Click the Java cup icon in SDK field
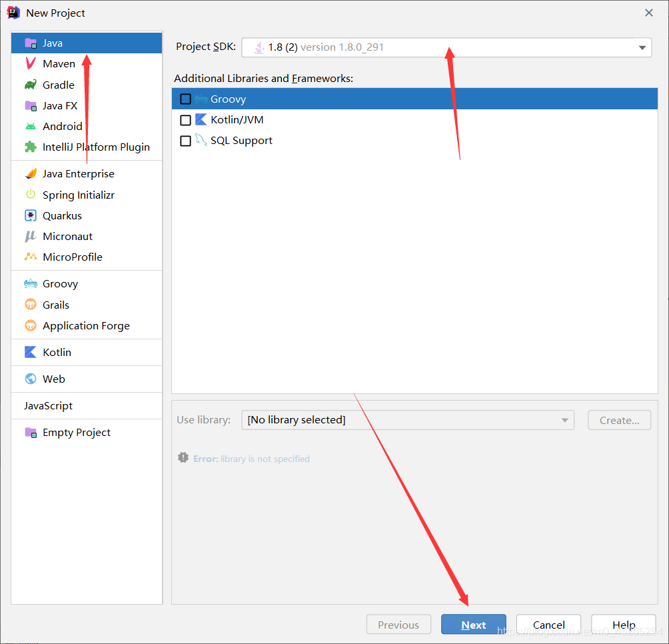 pos(259,47)
